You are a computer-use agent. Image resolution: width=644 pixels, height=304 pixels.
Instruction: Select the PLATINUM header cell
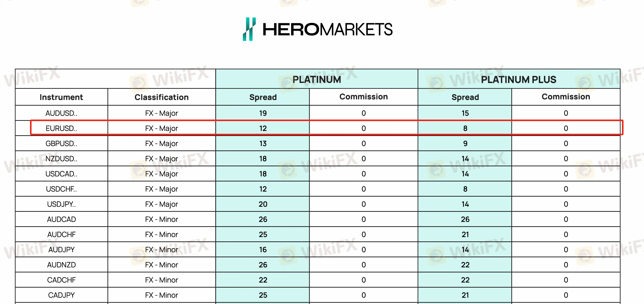pos(317,79)
